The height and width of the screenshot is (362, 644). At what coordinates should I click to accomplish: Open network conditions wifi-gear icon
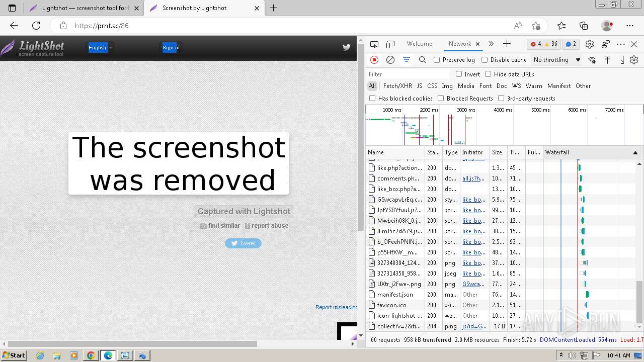coord(592,60)
